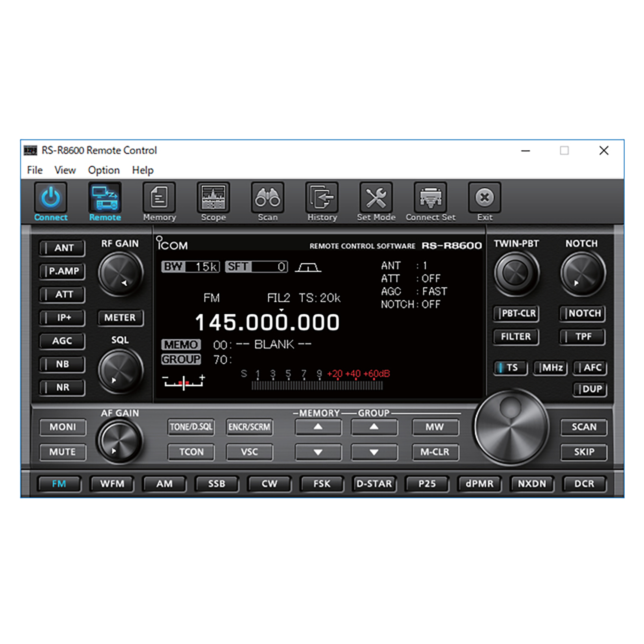644x644 pixels.
Task: Click the RF GAIN knob
Action: coord(120,273)
